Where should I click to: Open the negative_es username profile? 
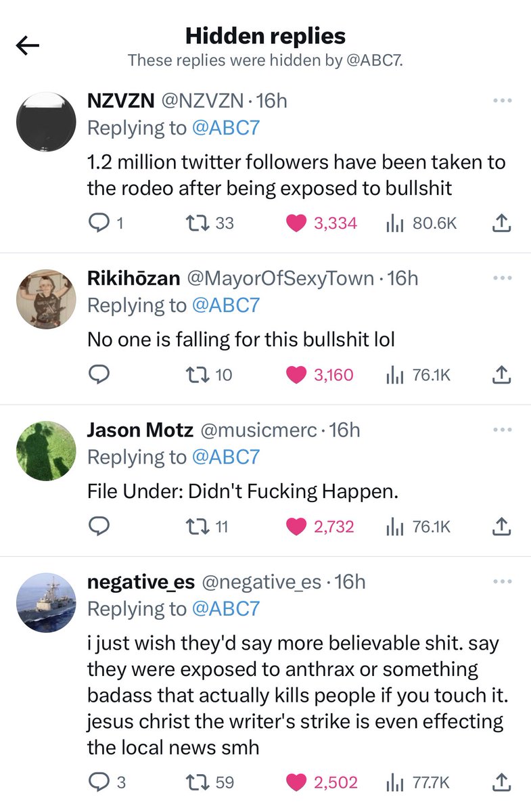[141, 581]
